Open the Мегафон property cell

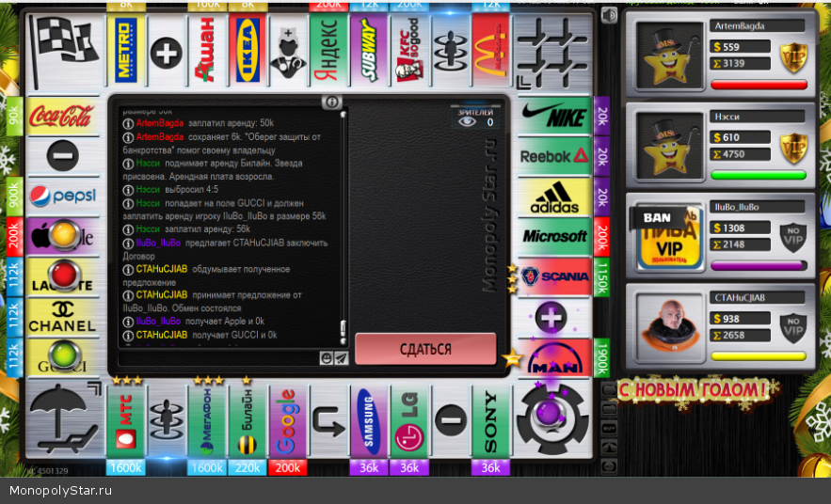point(207,421)
